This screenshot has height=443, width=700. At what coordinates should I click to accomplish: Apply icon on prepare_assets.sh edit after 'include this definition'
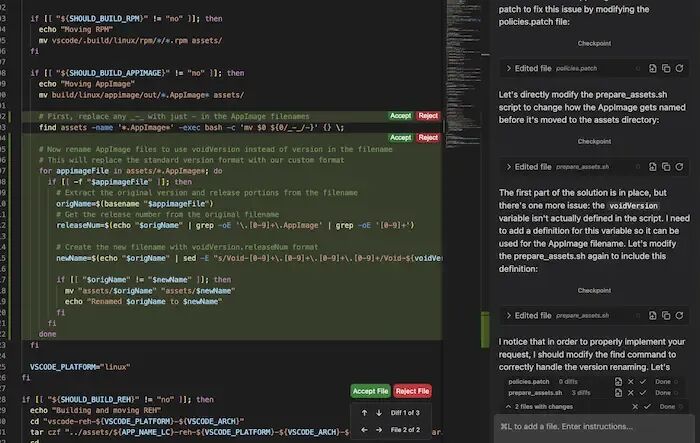pyautogui.click(x=652, y=315)
